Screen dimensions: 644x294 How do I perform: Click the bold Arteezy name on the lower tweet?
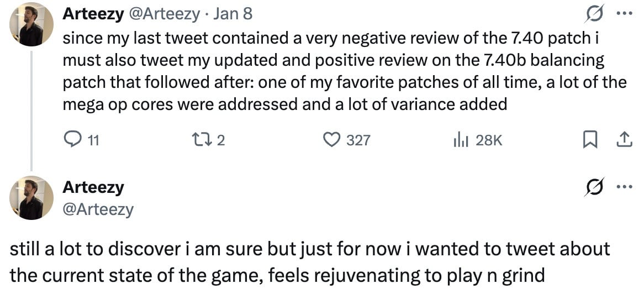click(93, 187)
